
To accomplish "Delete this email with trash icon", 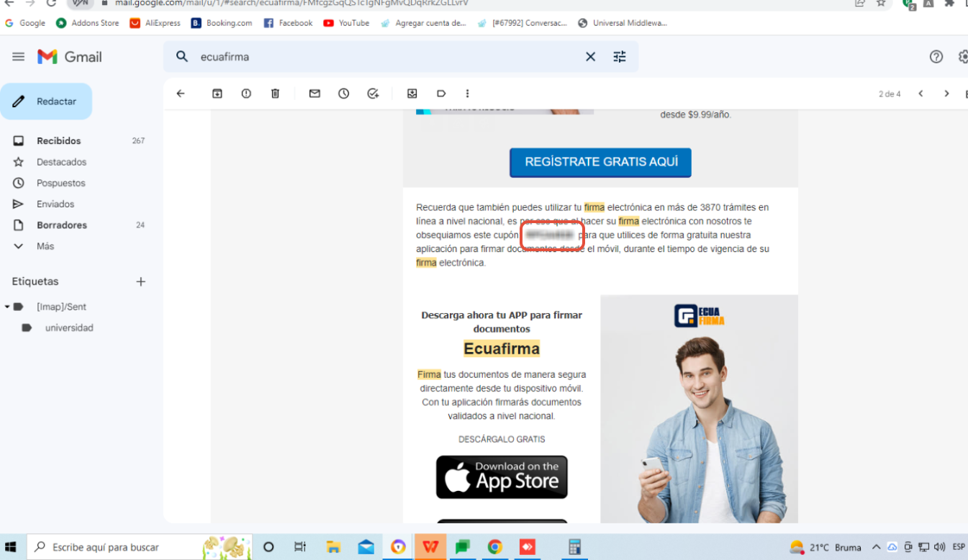I will coord(275,94).
